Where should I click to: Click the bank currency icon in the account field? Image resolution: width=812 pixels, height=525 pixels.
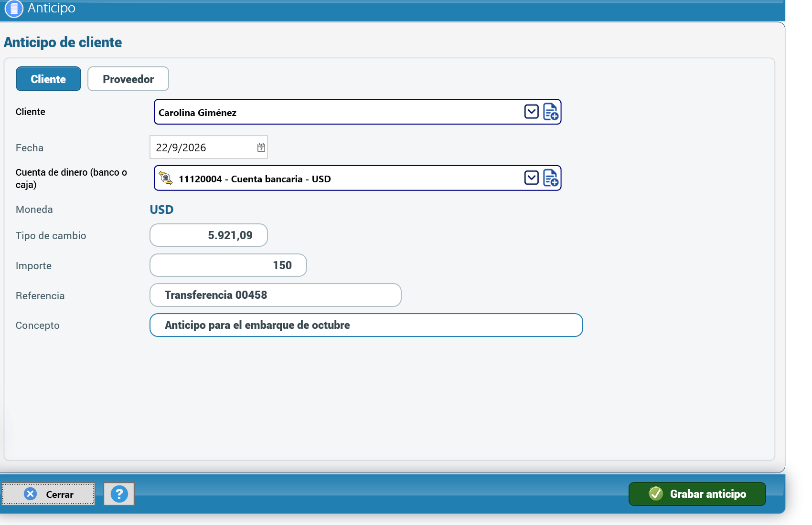pos(166,178)
